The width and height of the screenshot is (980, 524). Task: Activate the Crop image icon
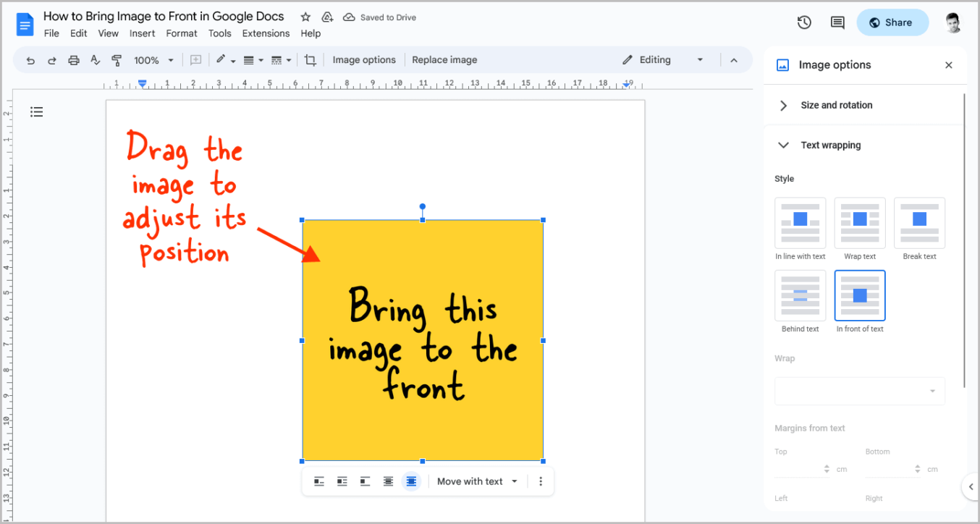[x=311, y=60]
